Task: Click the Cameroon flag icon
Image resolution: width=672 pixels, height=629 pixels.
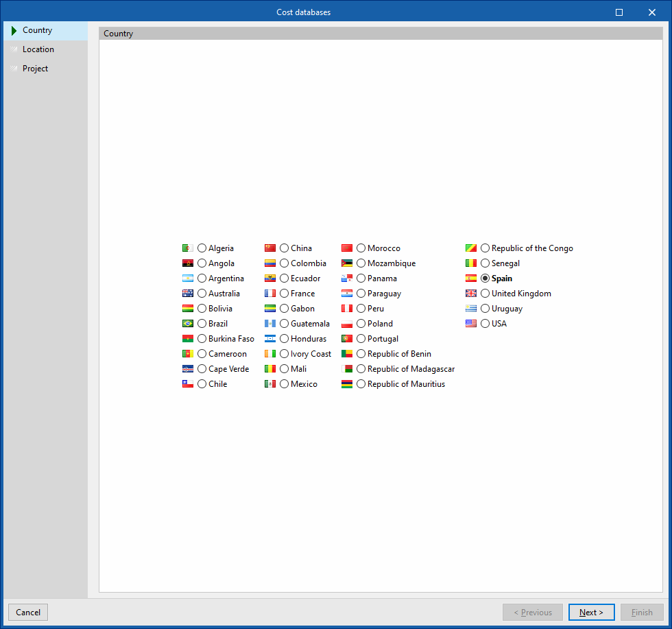Action: [188, 354]
